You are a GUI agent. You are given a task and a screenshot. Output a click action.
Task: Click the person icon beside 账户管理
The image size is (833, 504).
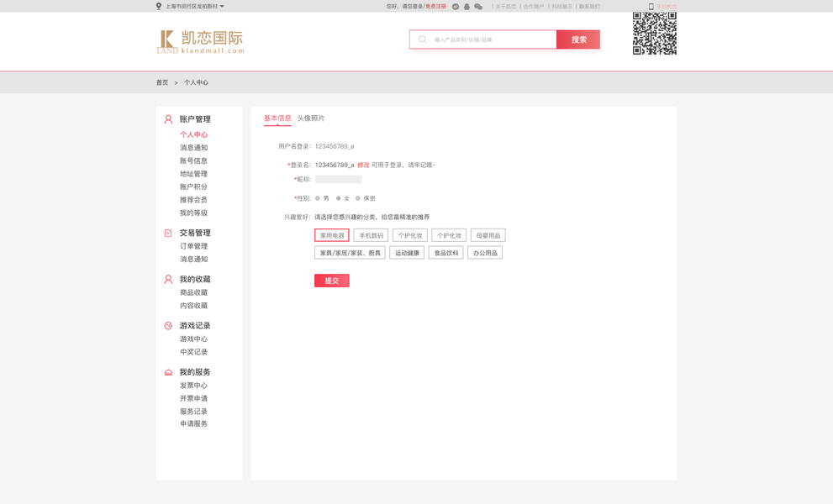coord(167,119)
